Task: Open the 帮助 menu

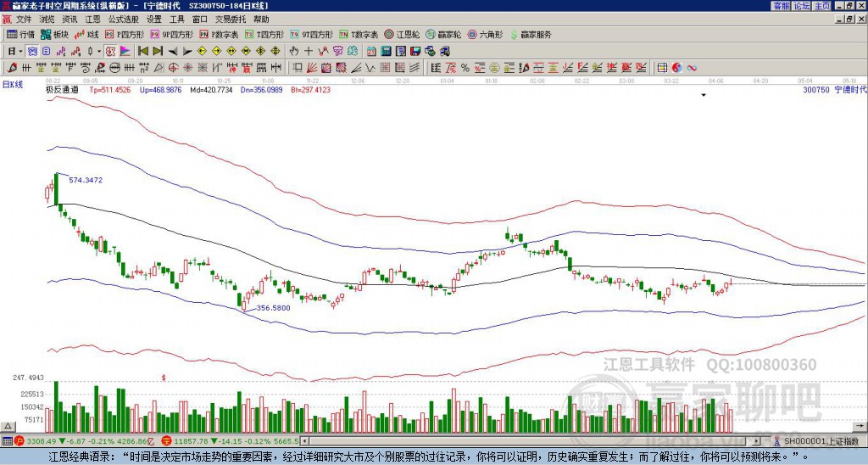Action: click(x=261, y=20)
